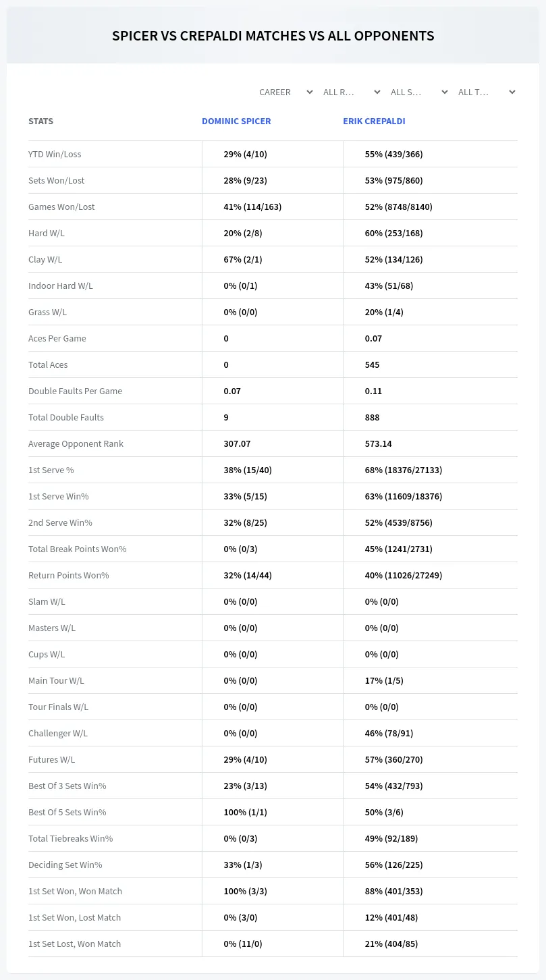Open Dominic Spicer's player profile link
The image size is (546, 980).
[x=236, y=121]
